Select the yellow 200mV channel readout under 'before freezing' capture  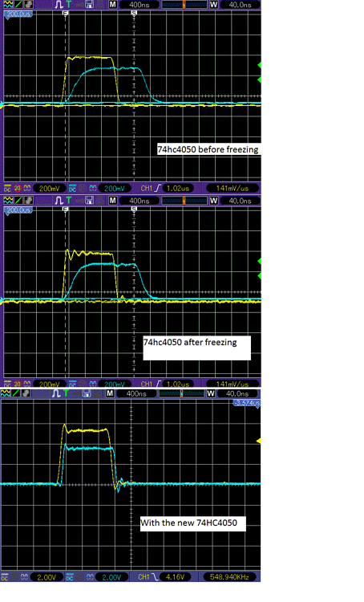(50, 189)
